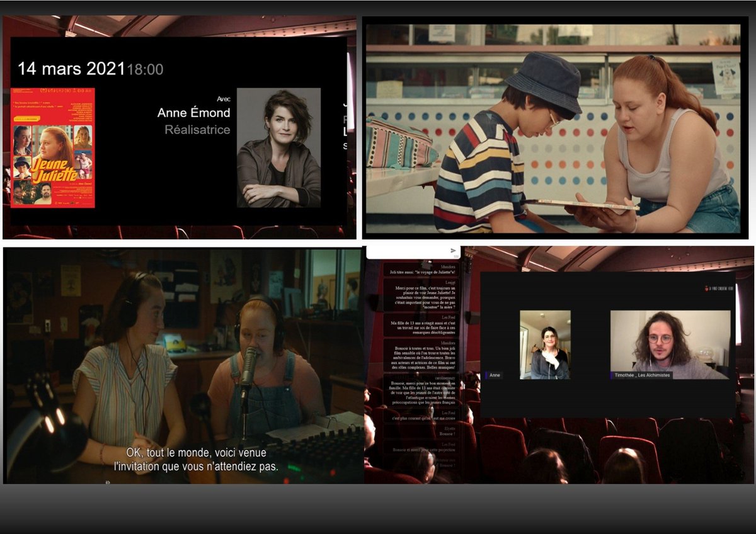This screenshot has width=756, height=534.
Task: Select Anne's webcam video tile
Action: click(545, 344)
